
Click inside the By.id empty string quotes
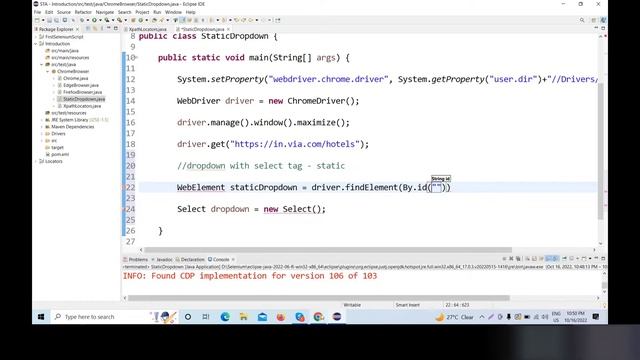437,188
